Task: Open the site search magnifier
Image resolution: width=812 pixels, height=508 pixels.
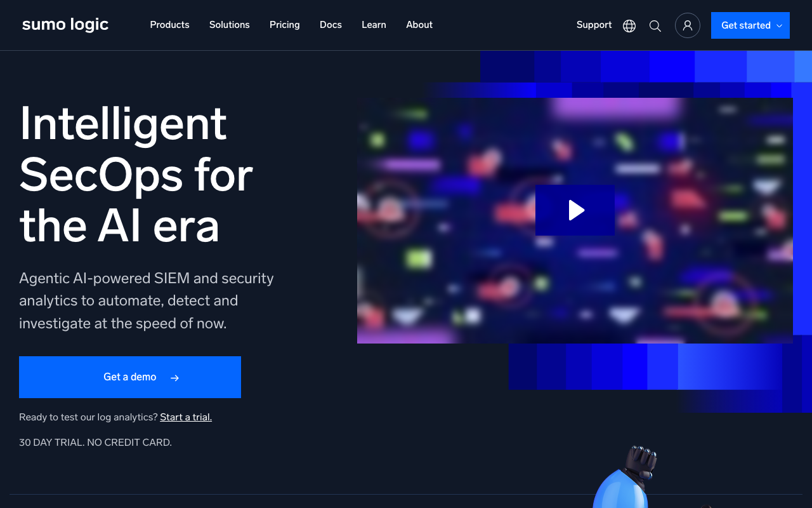Action: coord(655,25)
